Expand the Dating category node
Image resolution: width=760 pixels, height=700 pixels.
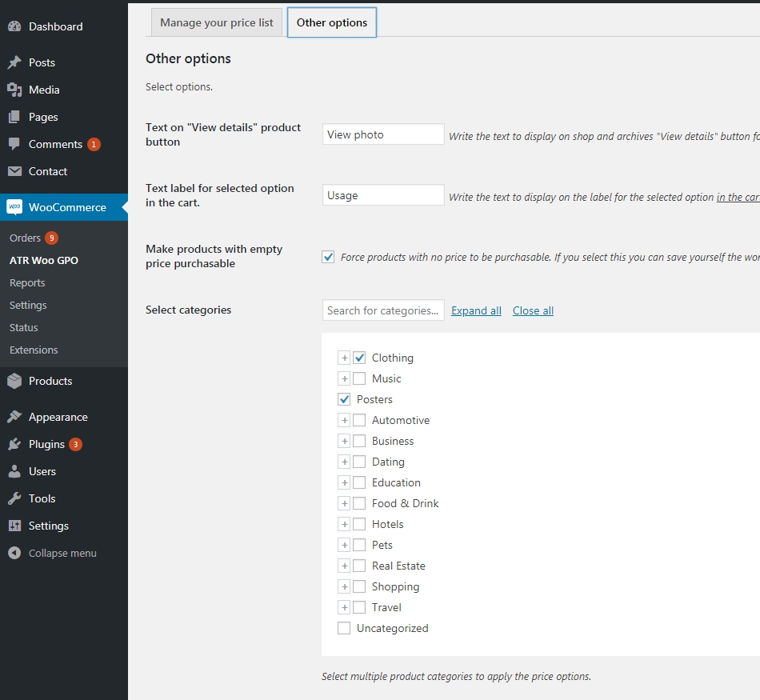(x=344, y=462)
